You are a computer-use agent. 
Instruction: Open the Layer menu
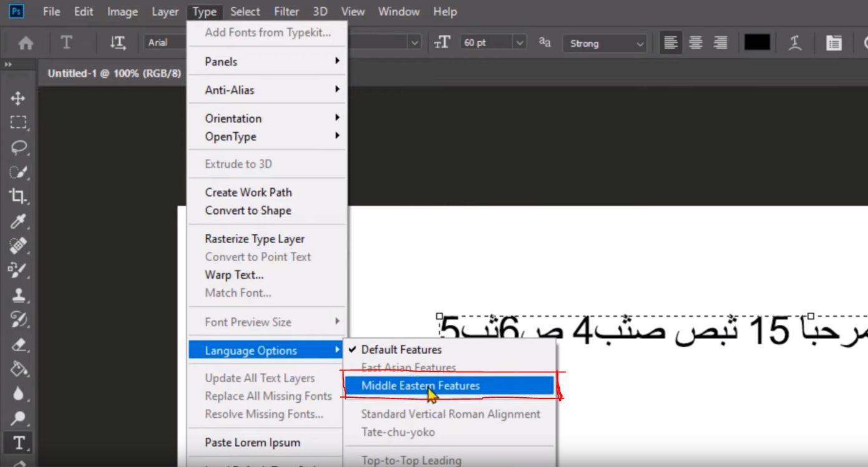click(165, 11)
